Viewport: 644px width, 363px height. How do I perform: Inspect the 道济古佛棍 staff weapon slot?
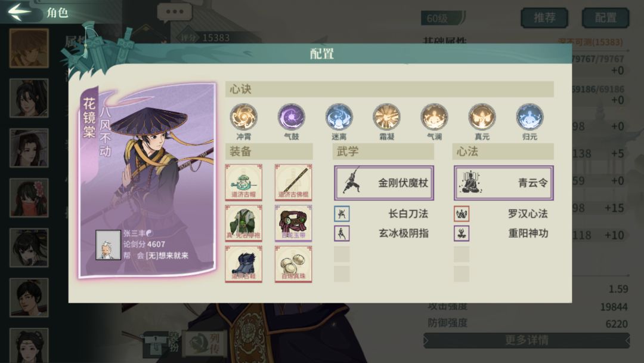pos(293,182)
